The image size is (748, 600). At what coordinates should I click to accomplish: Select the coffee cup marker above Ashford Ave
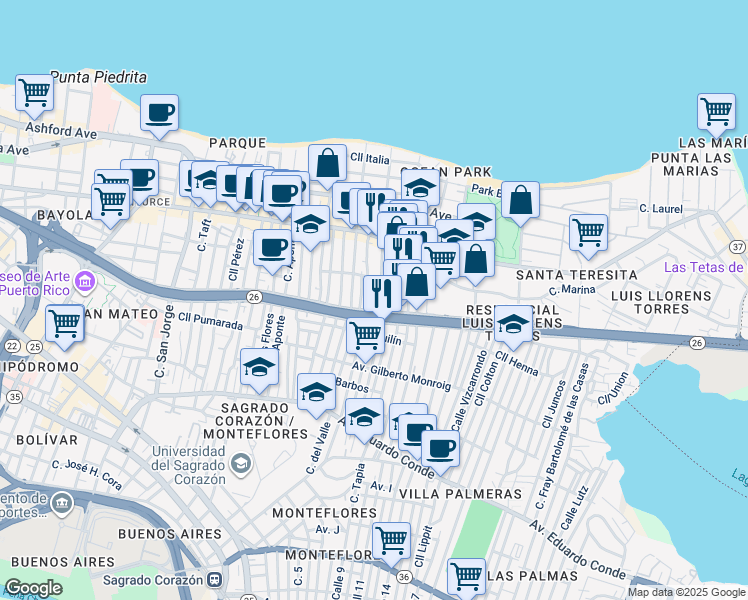coord(159,113)
